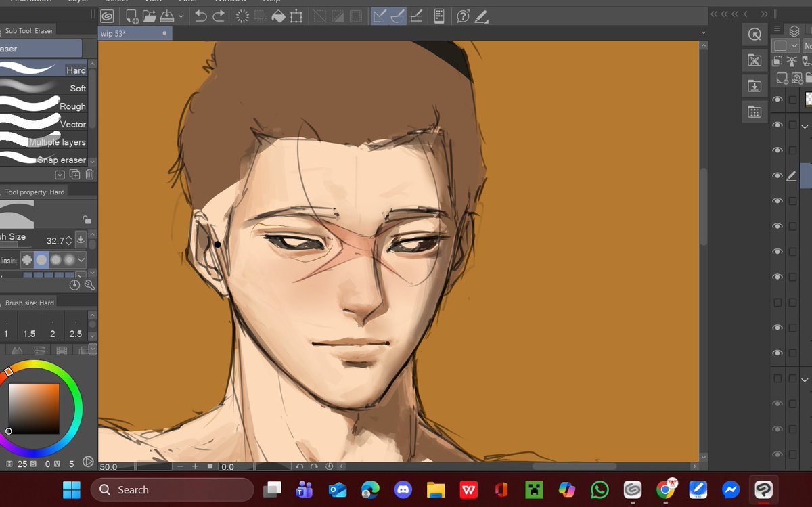The width and height of the screenshot is (812, 507).
Task: Collapse the second lower layer folder chevron
Action: (x=805, y=380)
